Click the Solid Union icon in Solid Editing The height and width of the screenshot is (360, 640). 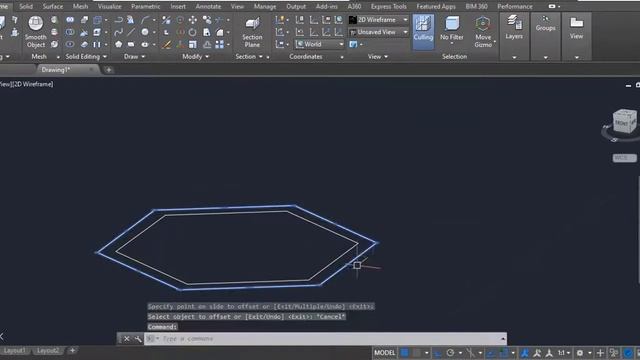(70, 20)
